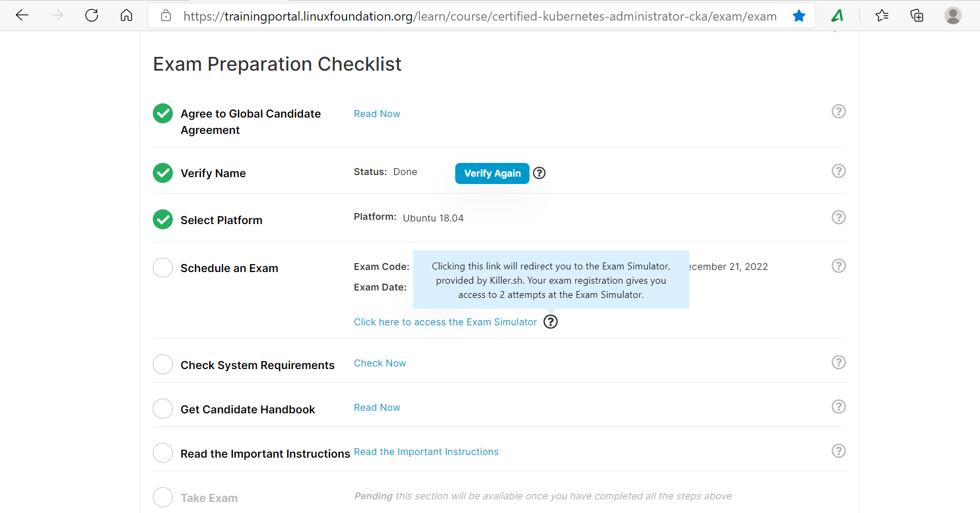Click the Get Candidate Handbook status circle
Screen dimensions: 980x513
(163, 409)
